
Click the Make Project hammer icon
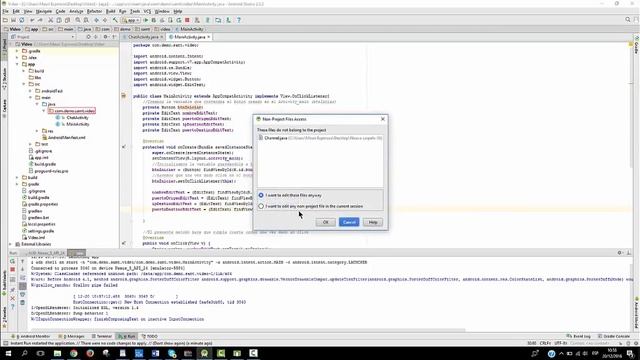(116, 20)
